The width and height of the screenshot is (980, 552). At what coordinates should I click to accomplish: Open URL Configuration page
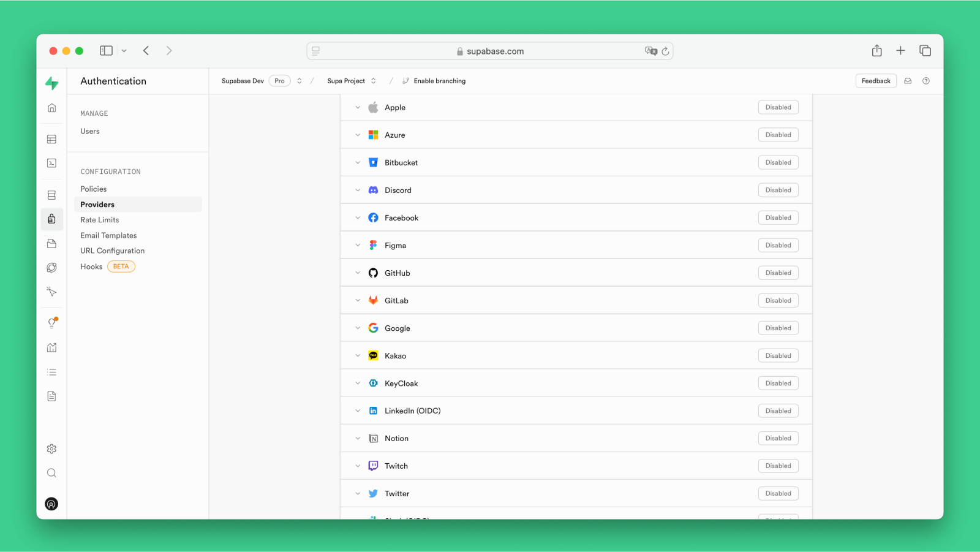click(x=113, y=251)
